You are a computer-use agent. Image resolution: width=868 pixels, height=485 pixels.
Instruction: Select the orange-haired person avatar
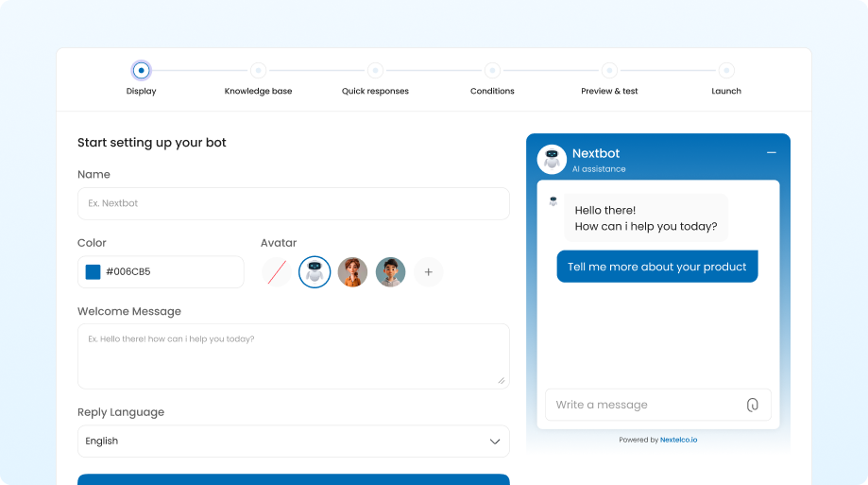[352, 272]
